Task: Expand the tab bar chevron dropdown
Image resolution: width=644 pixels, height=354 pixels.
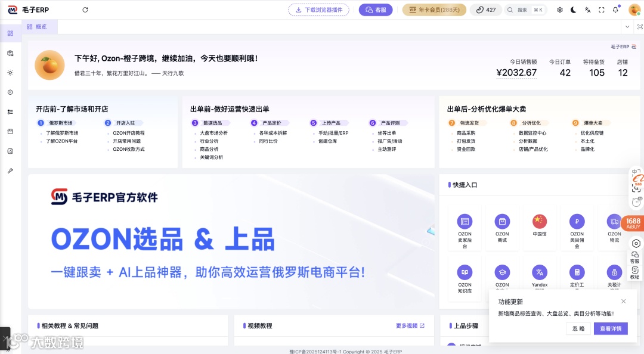Action: click(x=627, y=27)
